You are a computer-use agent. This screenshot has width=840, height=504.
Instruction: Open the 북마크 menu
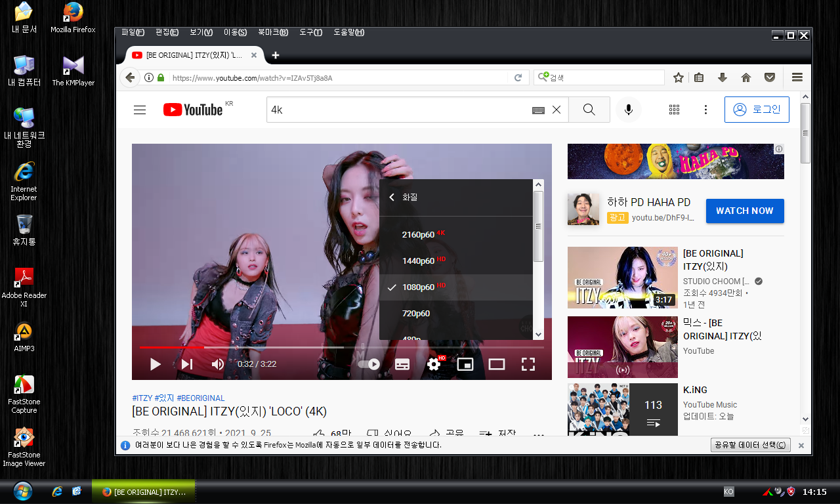tap(273, 32)
